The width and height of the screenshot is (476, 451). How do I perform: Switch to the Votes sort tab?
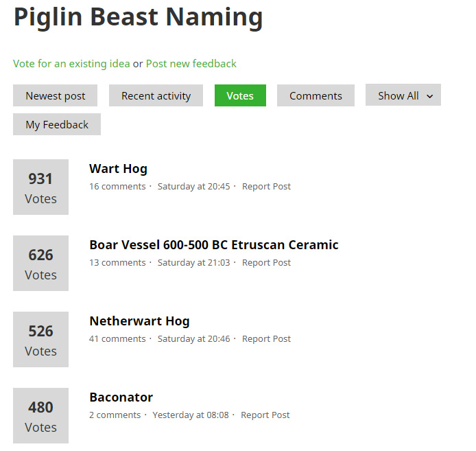[240, 95]
